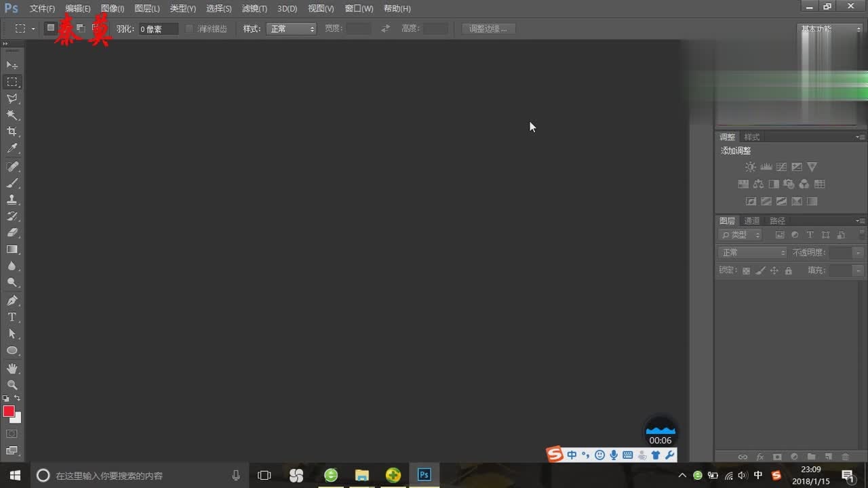The width and height of the screenshot is (868, 488).
Task: Select the Brush tool
Action: point(12,183)
